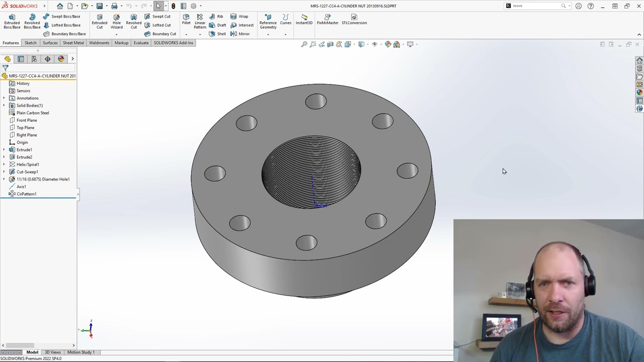Open the Motion Study 1 tab

80,352
